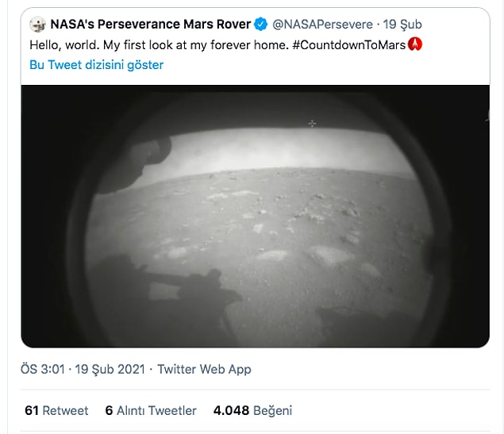
Task: Click the red rocket emoji after hashtag
Action: pyautogui.click(x=414, y=44)
